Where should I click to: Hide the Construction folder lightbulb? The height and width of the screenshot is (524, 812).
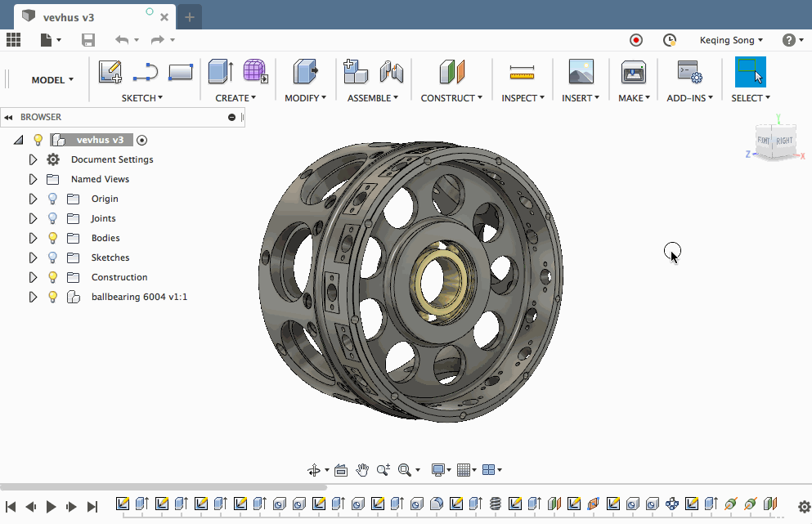[53, 277]
